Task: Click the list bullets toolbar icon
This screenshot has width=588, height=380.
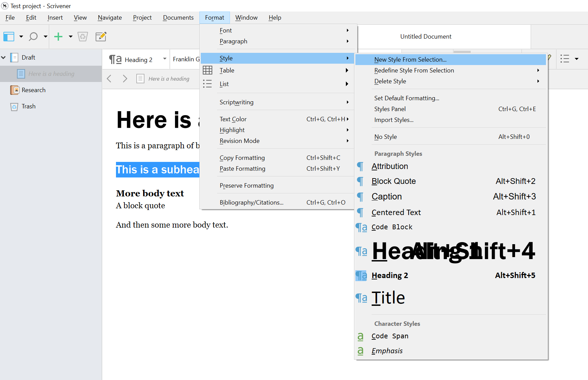Action: [x=565, y=59]
